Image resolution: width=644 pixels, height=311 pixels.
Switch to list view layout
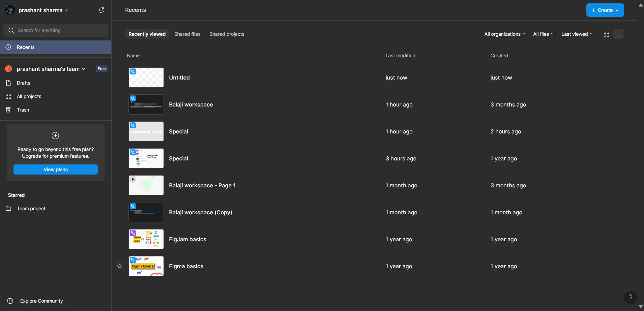[618, 34]
